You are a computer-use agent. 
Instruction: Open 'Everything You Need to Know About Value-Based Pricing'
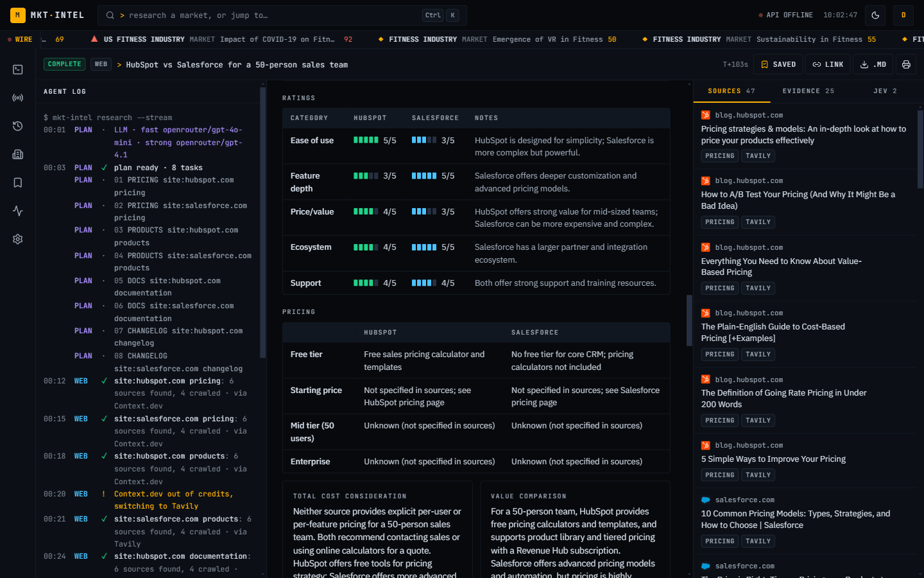(x=781, y=267)
